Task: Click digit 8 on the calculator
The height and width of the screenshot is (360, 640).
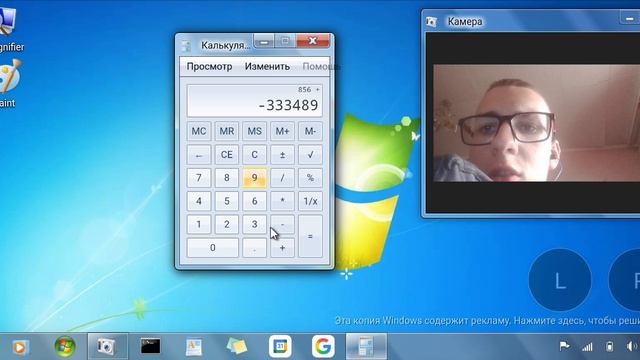Action: (227, 178)
